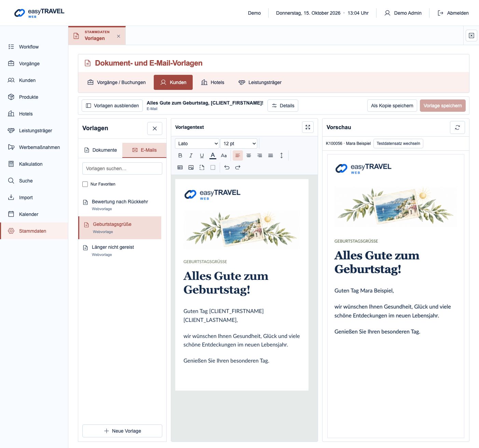Right-align the template text
Screen dimensions: 479x448
(x=260, y=155)
